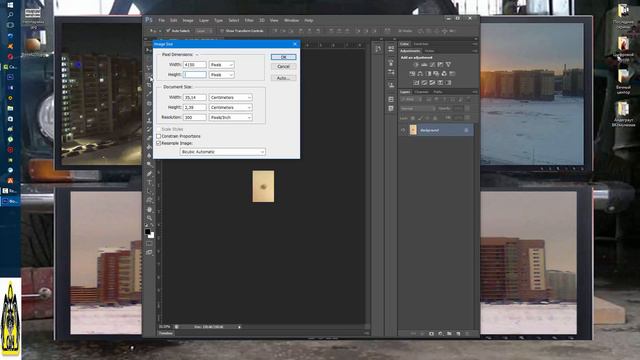Open pixel Width unit dropdown
This screenshot has width=640, height=360.
tap(222, 65)
